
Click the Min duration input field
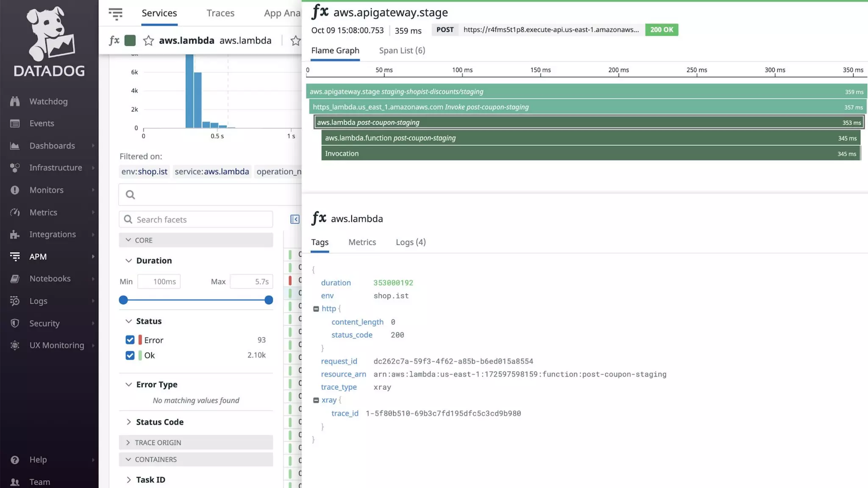click(x=159, y=281)
